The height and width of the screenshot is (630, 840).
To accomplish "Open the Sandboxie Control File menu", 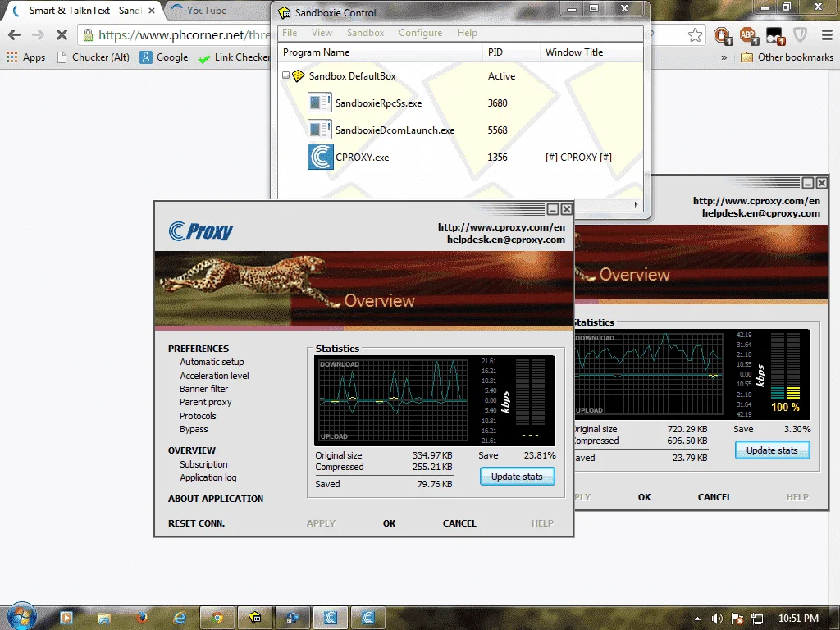I will click(290, 33).
